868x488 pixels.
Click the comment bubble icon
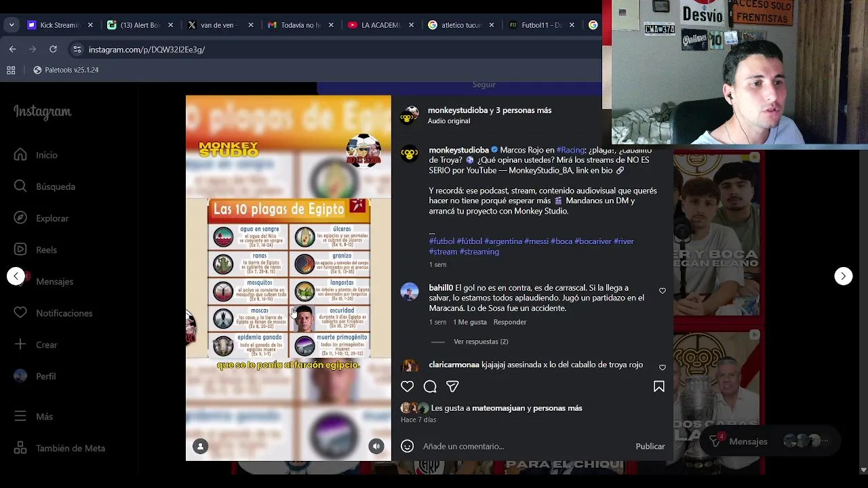430,386
